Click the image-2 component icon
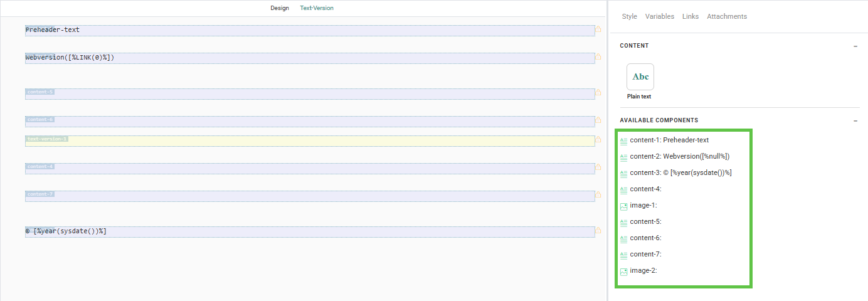This screenshot has height=301, width=868. click(x=623, y=272)
